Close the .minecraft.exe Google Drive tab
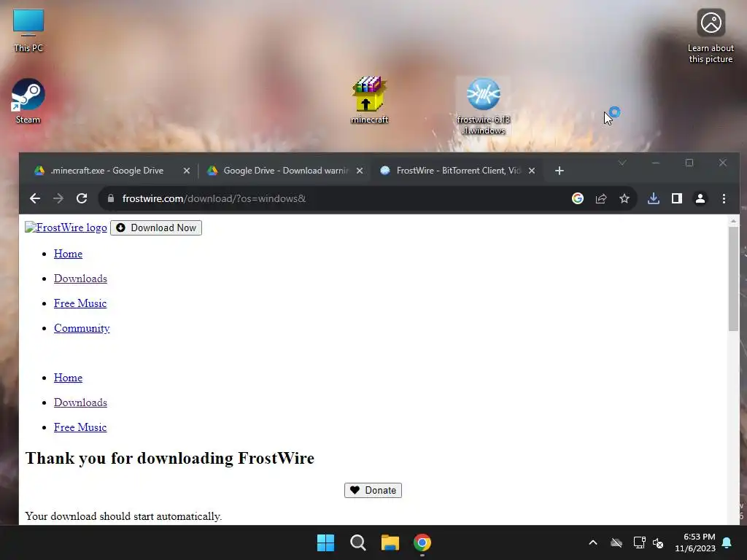The width and height of the screenshot is (747, 560). [x=187, y=171]
